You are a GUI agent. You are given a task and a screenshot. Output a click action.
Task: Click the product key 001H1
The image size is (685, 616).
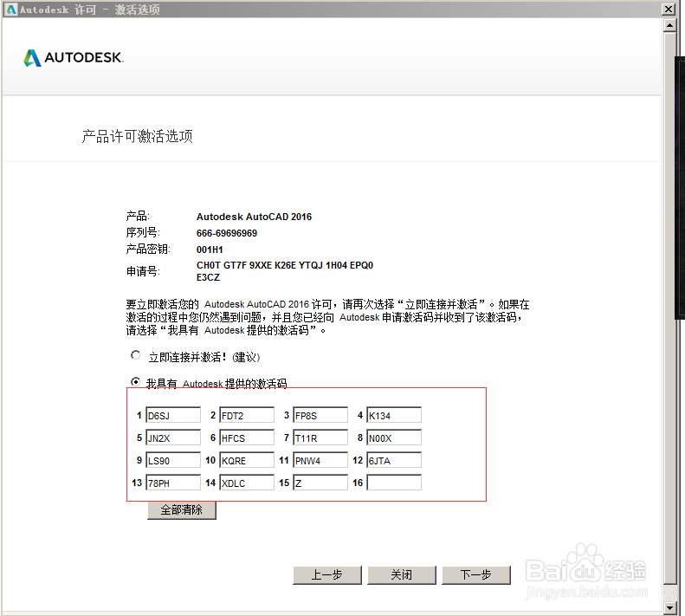pyautogui.click(x=210, y=250)
